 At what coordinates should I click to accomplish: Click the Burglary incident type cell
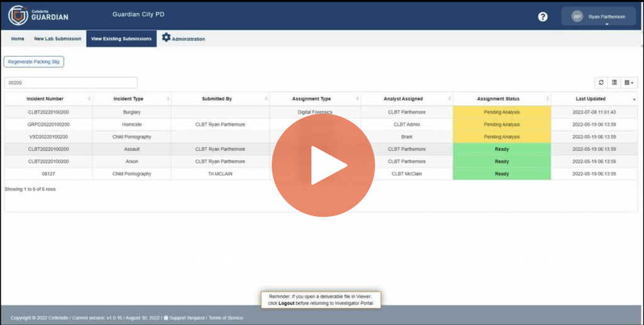[132, 112]
